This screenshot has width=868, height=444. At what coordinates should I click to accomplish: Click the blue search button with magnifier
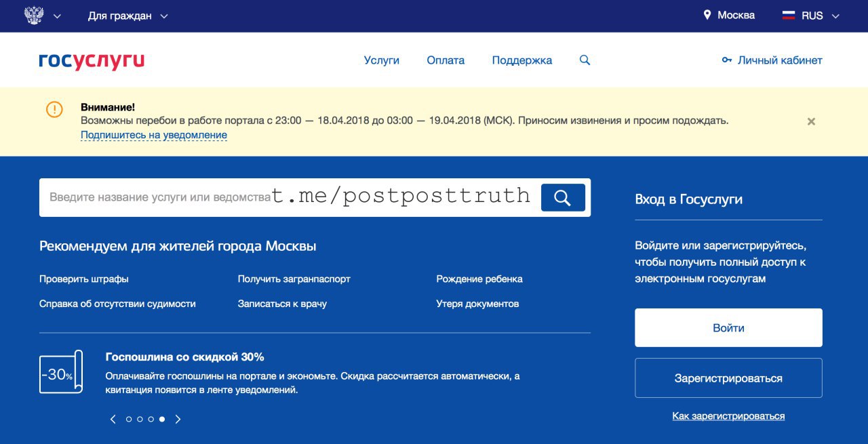point(563,197)
